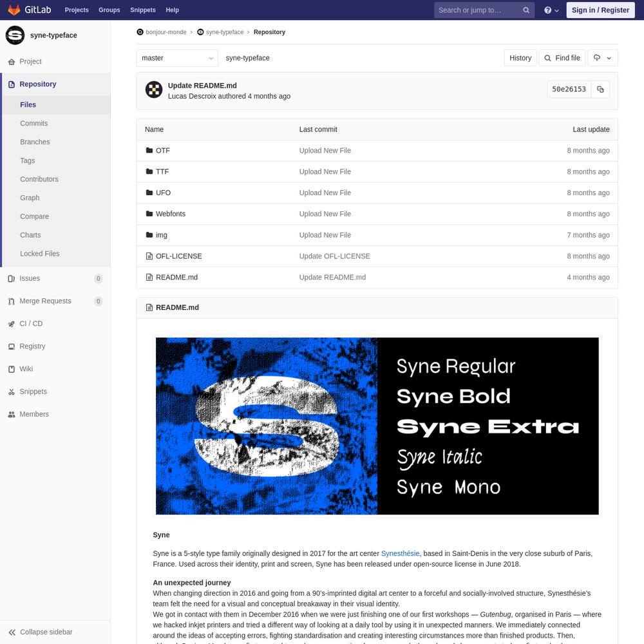Click the GitLab fox logo
Viewport: 644px width, 644px height.
click(14, 10)
